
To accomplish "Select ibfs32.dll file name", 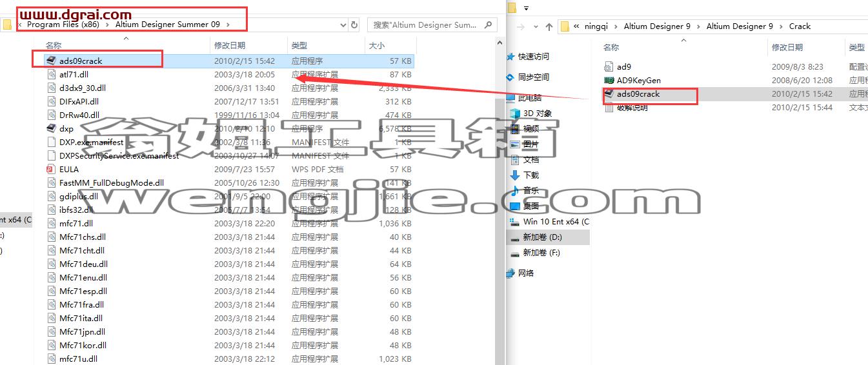I will pos(76,210).
